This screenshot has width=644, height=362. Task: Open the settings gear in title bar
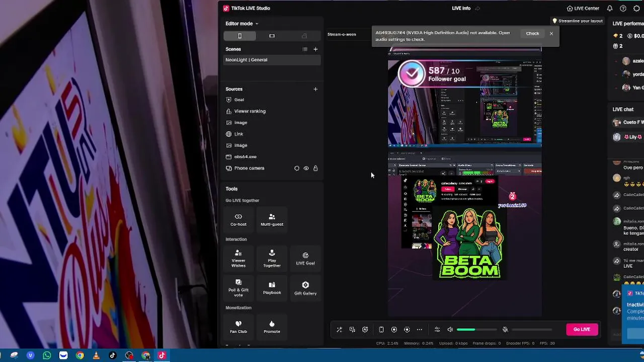[x=636, y=8]
